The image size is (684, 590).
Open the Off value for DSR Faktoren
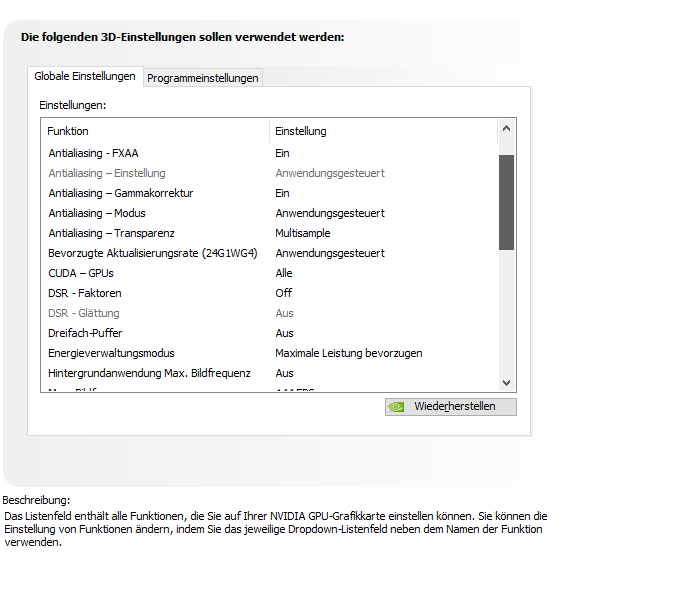coord(284,293)
